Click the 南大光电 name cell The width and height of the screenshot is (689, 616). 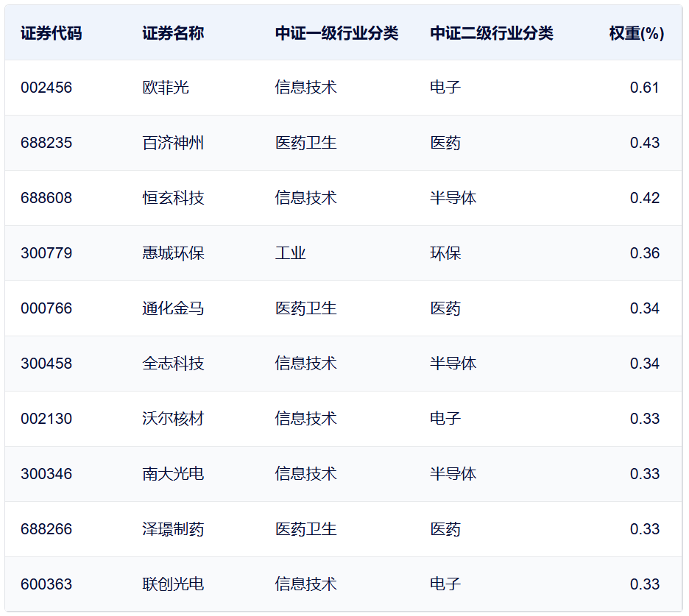tap(173, 474)
